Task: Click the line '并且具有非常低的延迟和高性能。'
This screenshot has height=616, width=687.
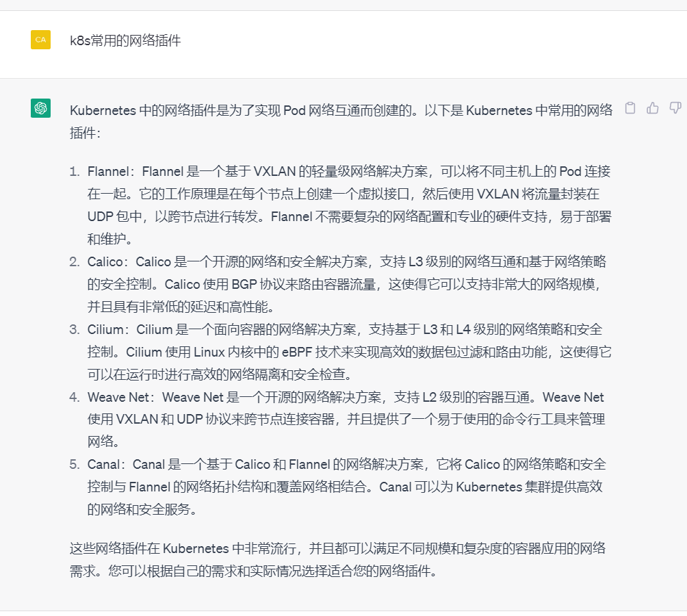Action: pyautogui.click(x=181, y=307)
